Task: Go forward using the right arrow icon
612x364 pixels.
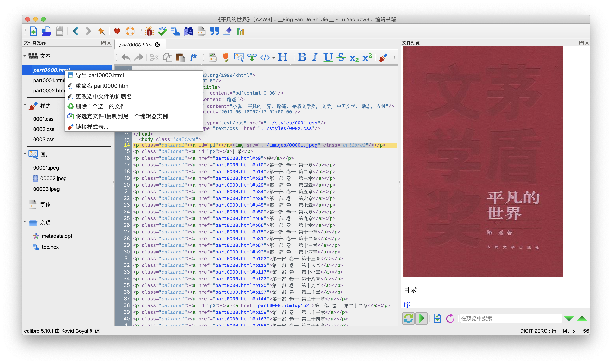Action: click(88, 31)
